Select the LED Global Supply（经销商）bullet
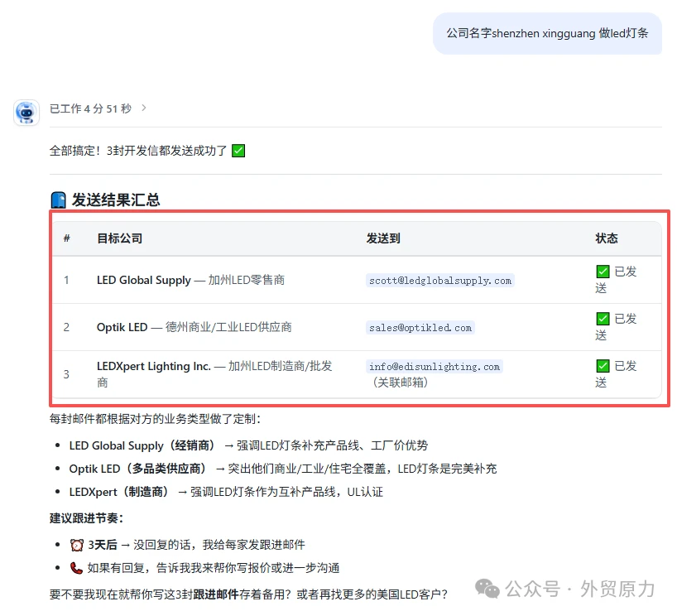 [248, 445]
